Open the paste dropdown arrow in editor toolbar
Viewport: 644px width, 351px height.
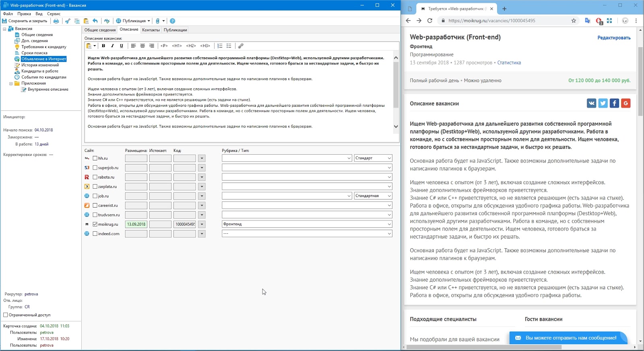(x=95, y=46)
